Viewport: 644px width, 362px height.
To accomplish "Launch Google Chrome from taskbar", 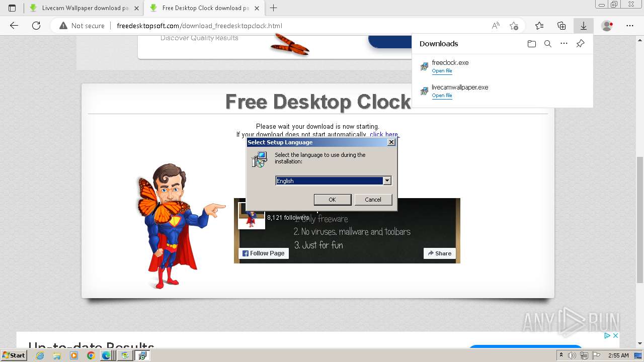I will pos(91,355).
